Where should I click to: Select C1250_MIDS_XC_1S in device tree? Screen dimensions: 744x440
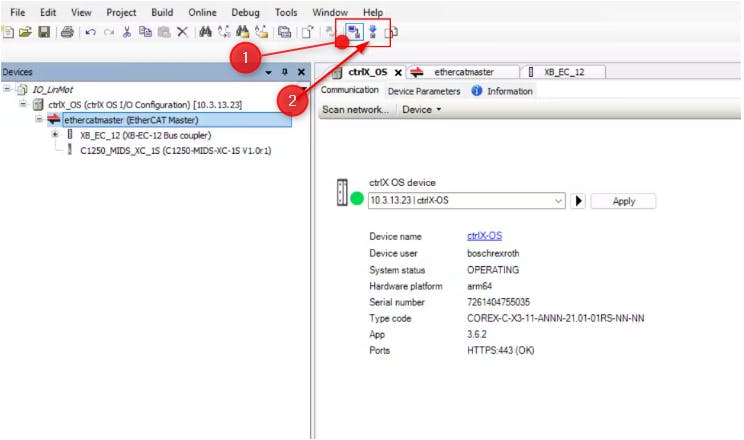point(176,151)
